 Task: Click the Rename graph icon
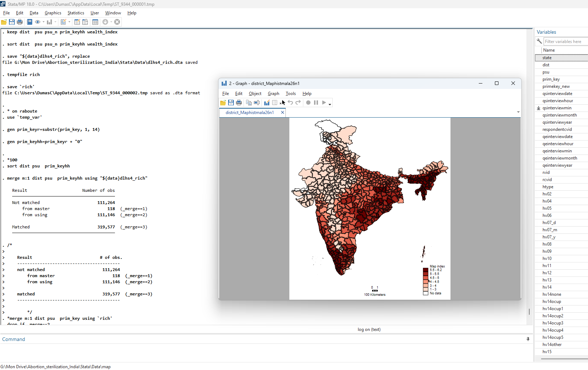[257, 103]
